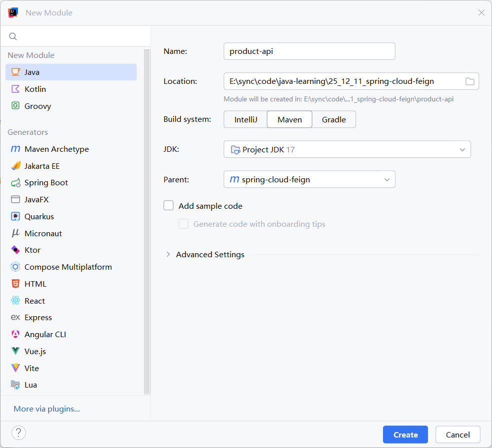This screenshot has width=492, height=448.
Task: Click the Create button
Action: [405, 435]
